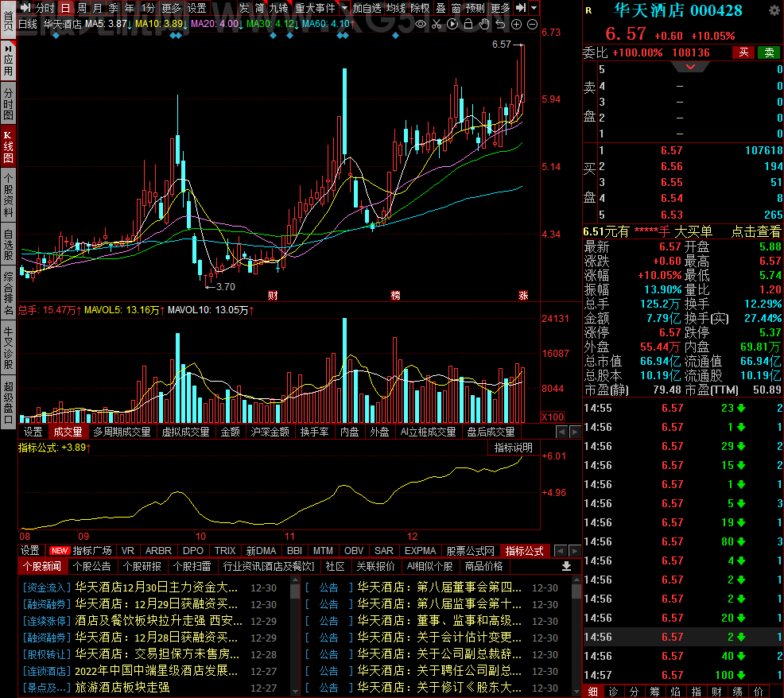Activate the hand pan tool
Viewport: 784px width, 698px height.
coord(484,24)
